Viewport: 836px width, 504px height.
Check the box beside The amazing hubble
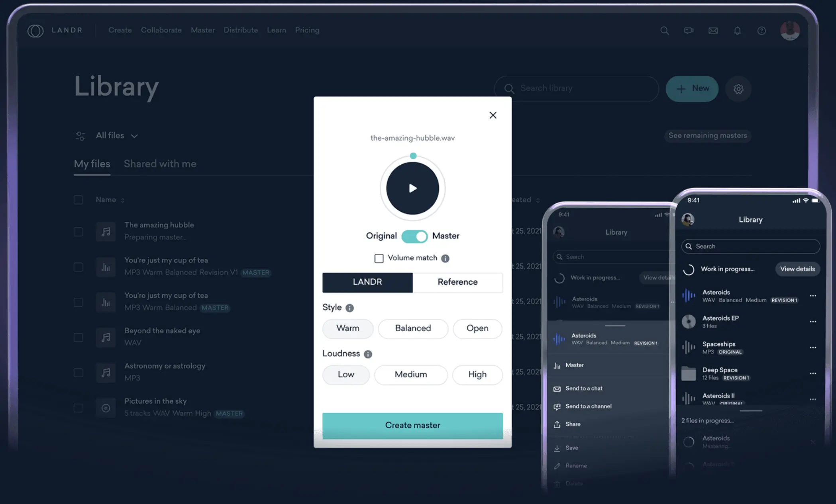click(x=78, y=232)
